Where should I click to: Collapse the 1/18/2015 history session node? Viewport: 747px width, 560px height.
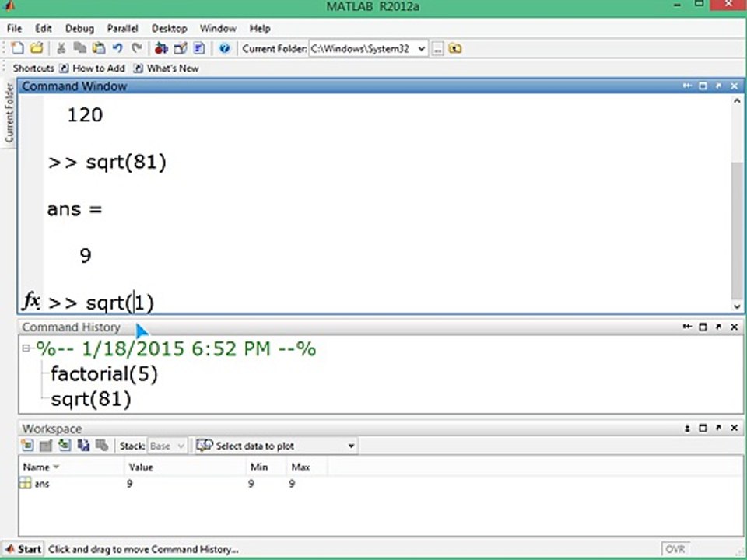26,348
